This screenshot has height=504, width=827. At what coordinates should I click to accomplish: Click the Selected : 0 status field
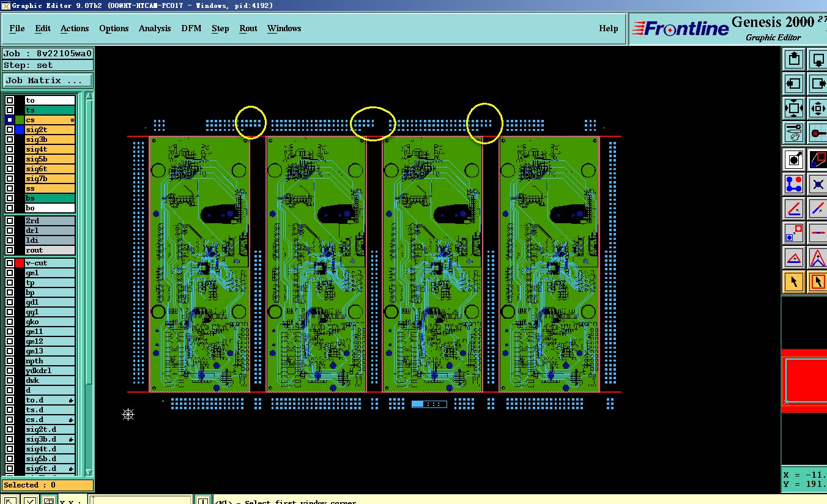pos(48,485)
